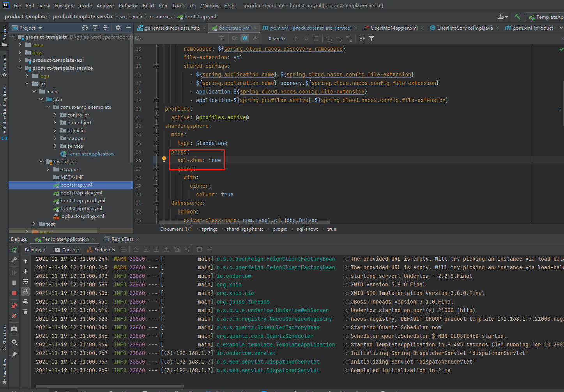Jump up the stack trace in the console
Image resolution: width=564 pixels, height=392 pixels.
[25, 261]
